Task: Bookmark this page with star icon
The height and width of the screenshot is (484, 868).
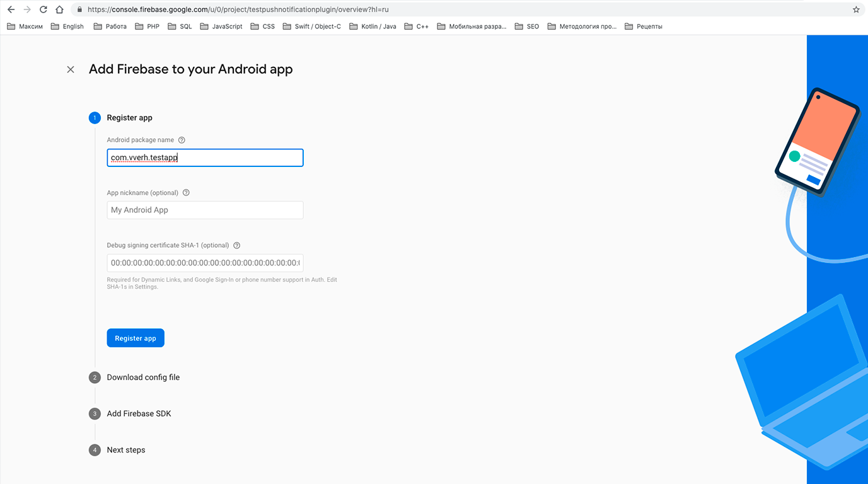Action: pos(856,9)
